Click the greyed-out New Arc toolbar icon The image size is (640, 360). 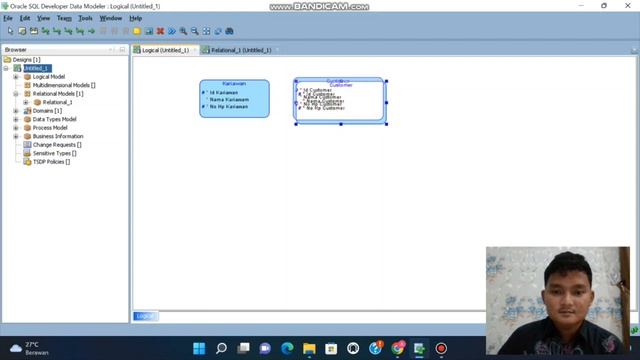point(103,31)
